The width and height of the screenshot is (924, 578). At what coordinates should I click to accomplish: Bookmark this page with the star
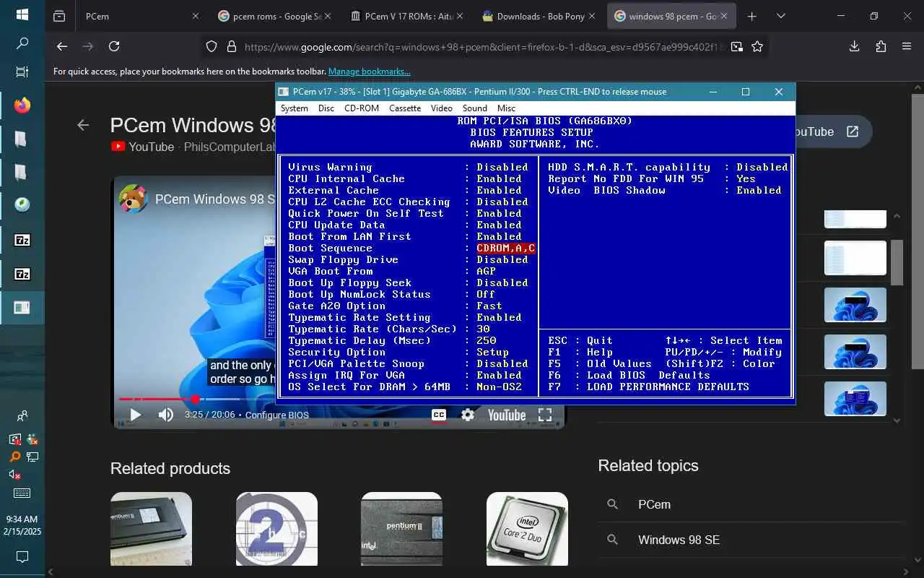pos(757,46)
